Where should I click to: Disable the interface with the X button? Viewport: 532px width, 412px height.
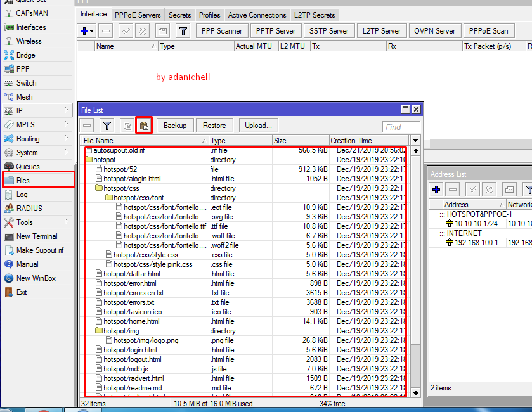coord(141,30)
